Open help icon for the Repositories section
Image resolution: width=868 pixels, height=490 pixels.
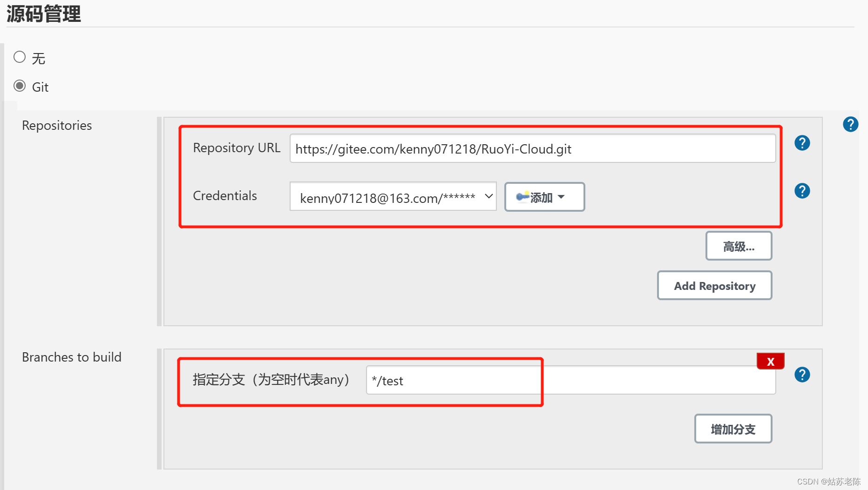pyautogui.click(x=850, y=124)
